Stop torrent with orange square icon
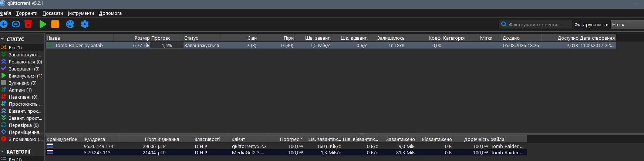This screenshot has height=161, width=644. click(x=55, y=24)
